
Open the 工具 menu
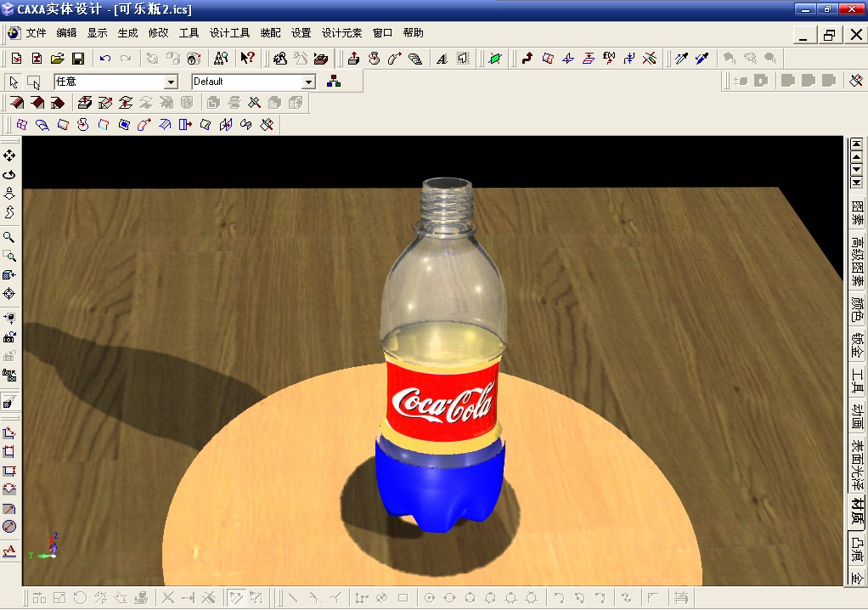pos(189,33)
